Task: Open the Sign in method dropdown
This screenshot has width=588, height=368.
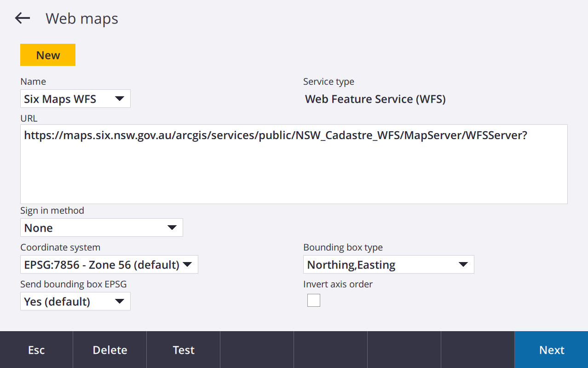Action: (x=102, y=228)
